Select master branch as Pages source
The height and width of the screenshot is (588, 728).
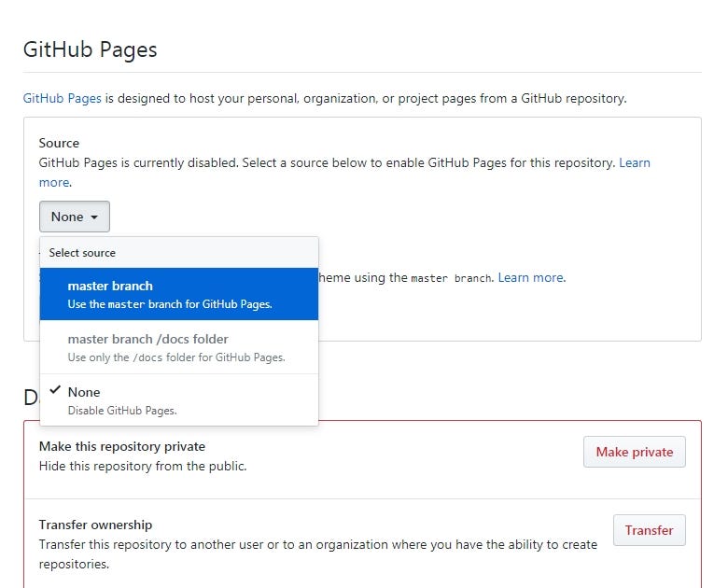click(179, 294)
